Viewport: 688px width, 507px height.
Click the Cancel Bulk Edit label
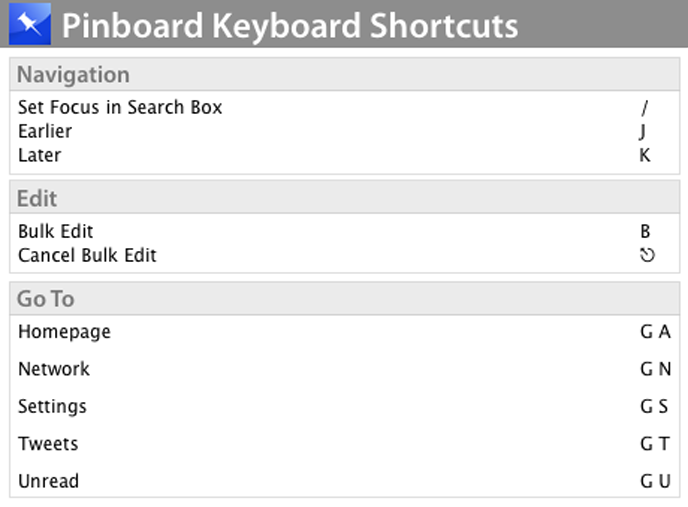point(87,255)
